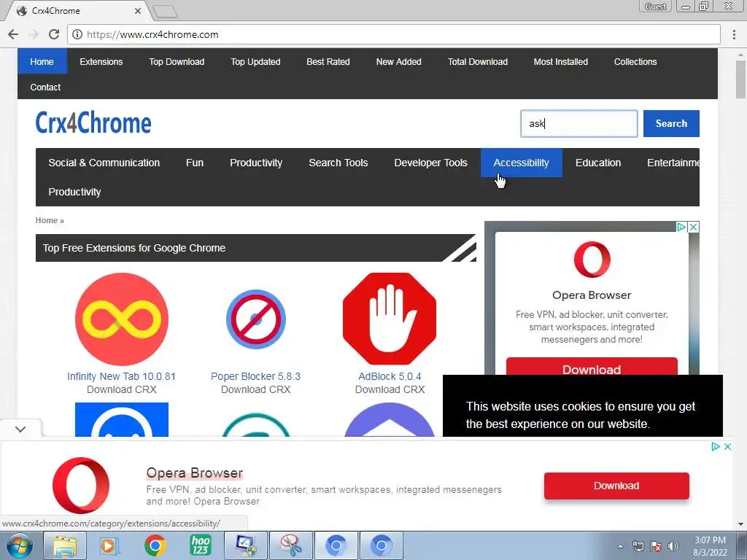Show hidden tray icons arrow
The image size is (747, 560).
[620, 546]
